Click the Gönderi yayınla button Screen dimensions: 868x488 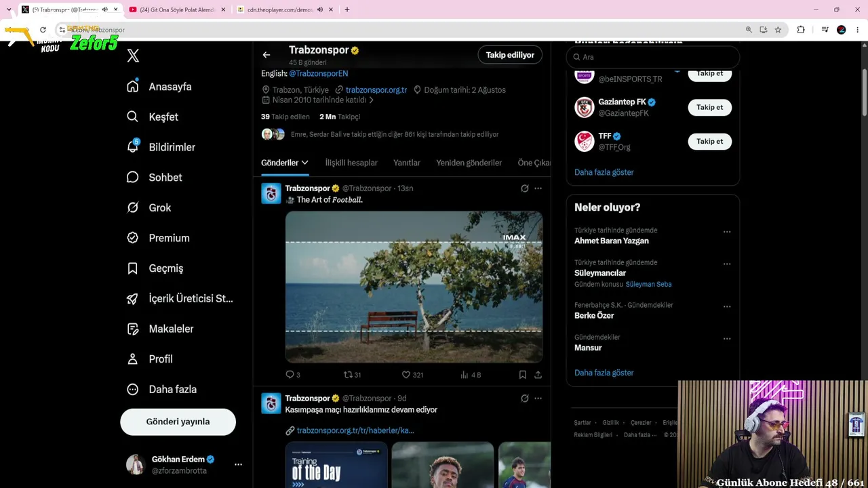coord(178,422)
